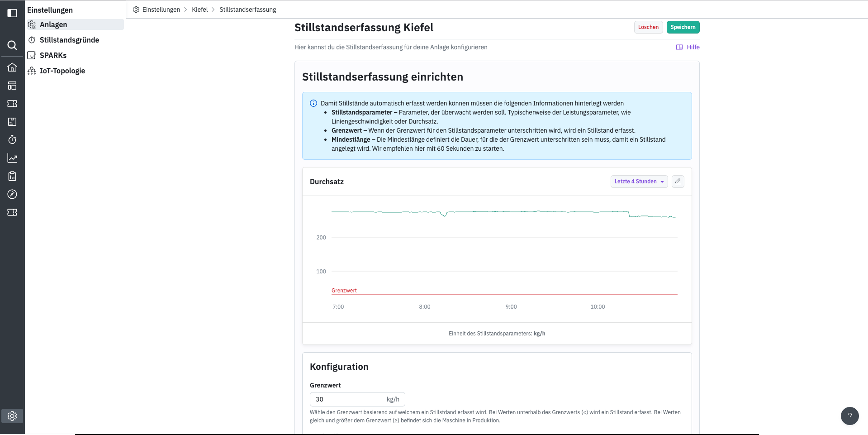Open the compass icon in left rail
Image resolution: width=868 pixels, height=435 pixels.
pos(12,194)
